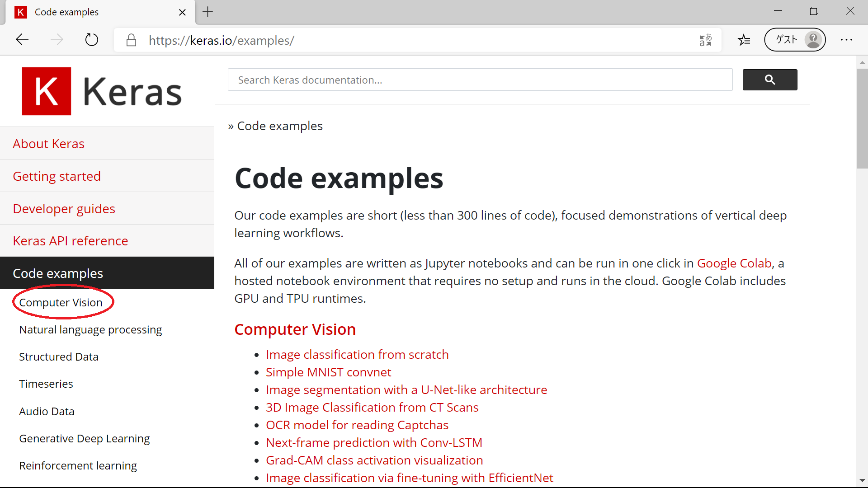Viewport: 868px width, 488px height.
Task: Click the browser back arrow
Action: point(22,40)
